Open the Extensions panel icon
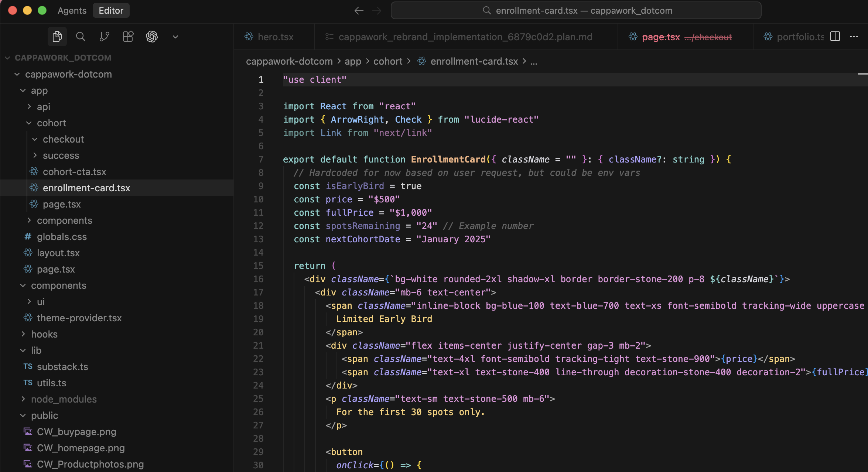 pos(128,37)
